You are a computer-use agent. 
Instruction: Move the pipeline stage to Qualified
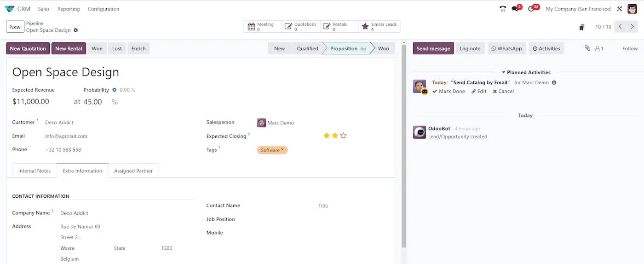point(307,48)
